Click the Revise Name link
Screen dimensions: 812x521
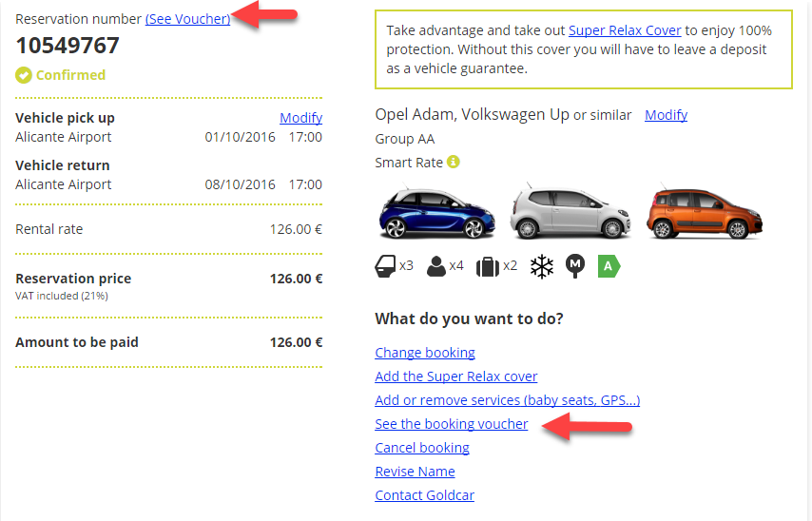[x=415, y=472]
